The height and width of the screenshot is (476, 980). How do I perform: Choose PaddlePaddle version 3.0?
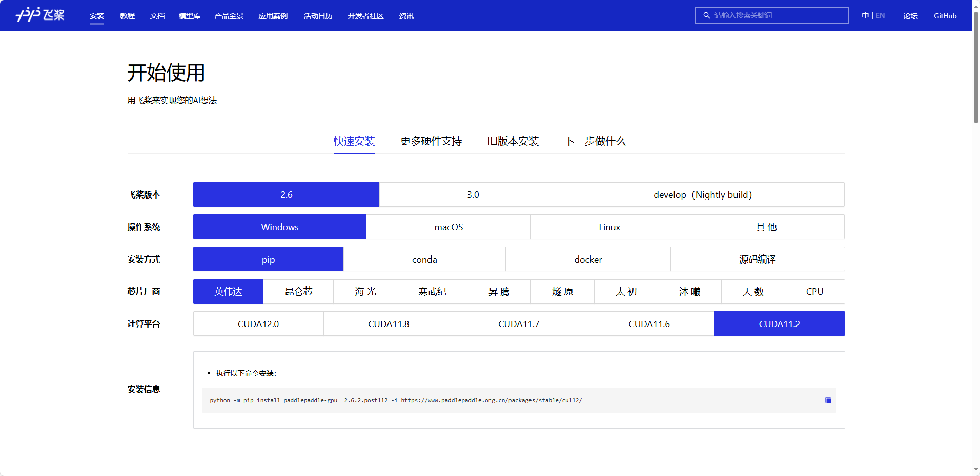pyautogui.click(x=473, y=194)
